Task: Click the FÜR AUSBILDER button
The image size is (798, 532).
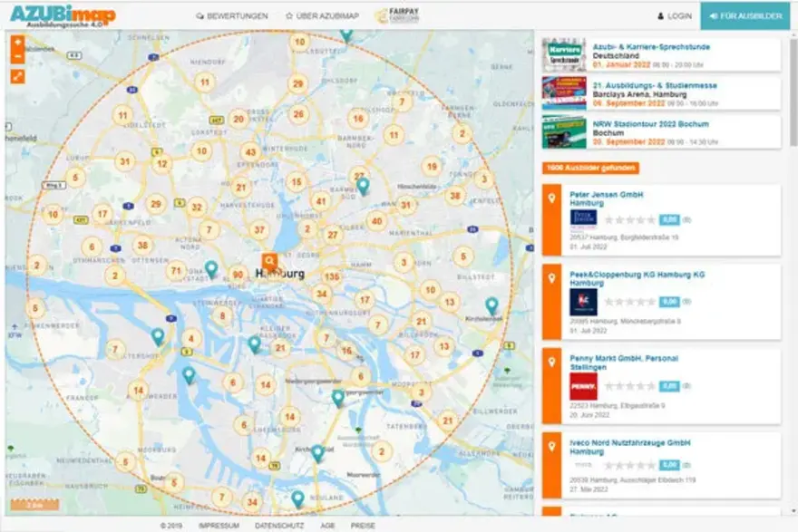Action: pyautogui.click(x=745, y=16)
